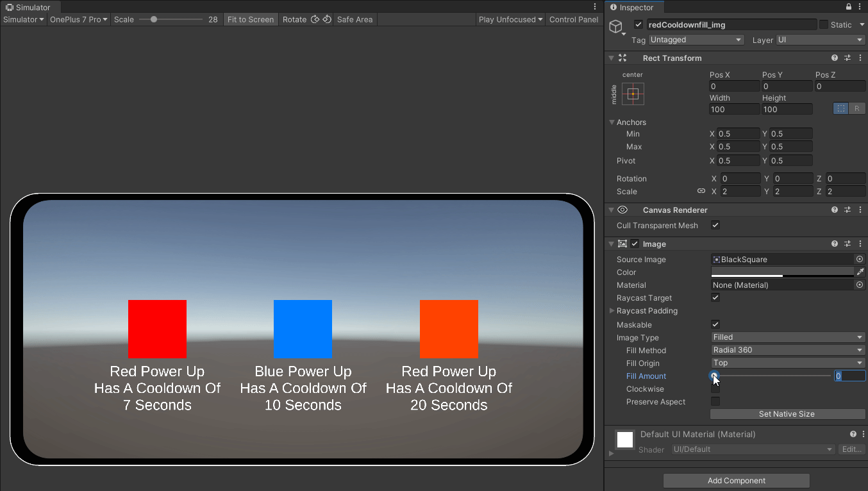868x491 pixels.
Task: Click the Set Native Size button
Action: pos(787,414)
